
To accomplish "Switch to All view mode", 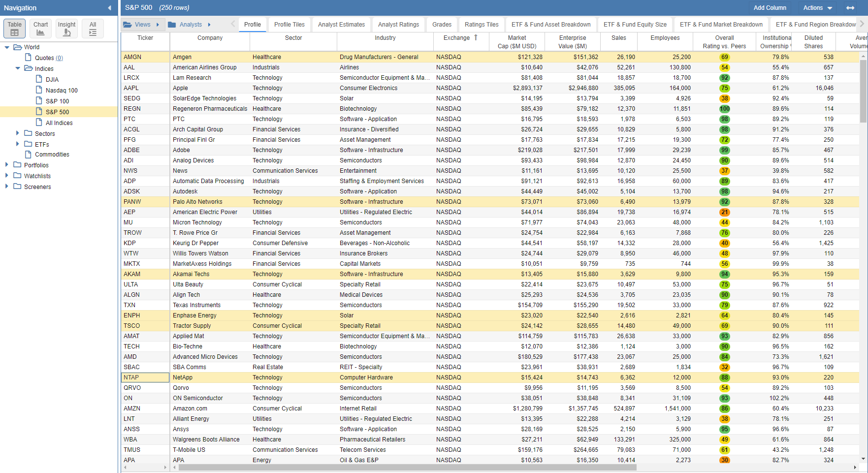I will (x=93, y=29).
